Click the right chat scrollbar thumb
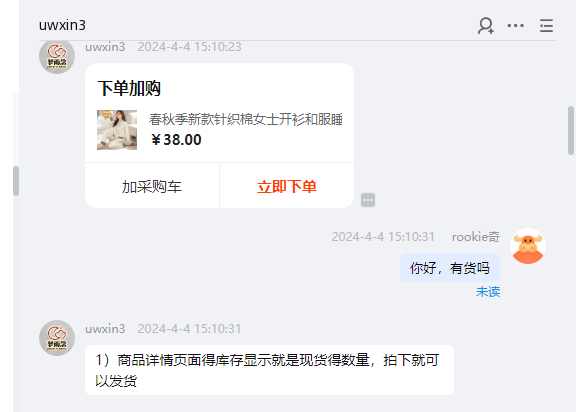 click(571, 130)
